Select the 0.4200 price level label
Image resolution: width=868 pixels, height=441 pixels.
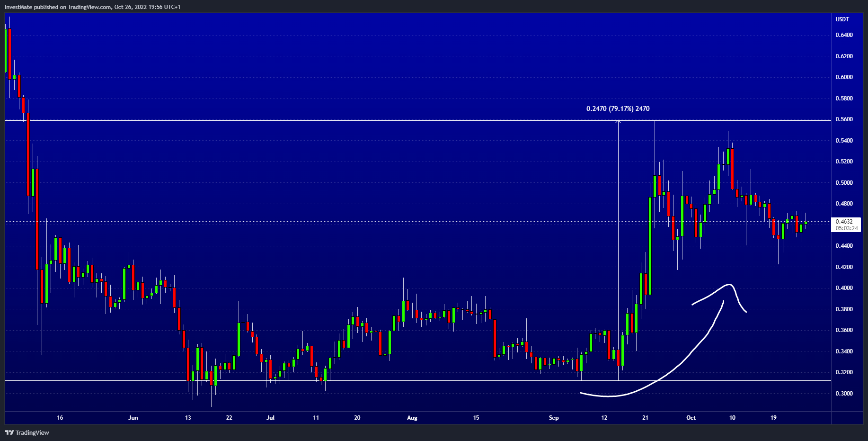[844, 267]
